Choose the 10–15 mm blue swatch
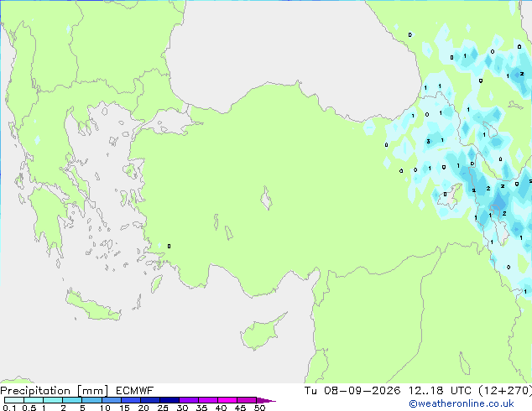This screenshot has width=532, height=411. coord(111,400)
